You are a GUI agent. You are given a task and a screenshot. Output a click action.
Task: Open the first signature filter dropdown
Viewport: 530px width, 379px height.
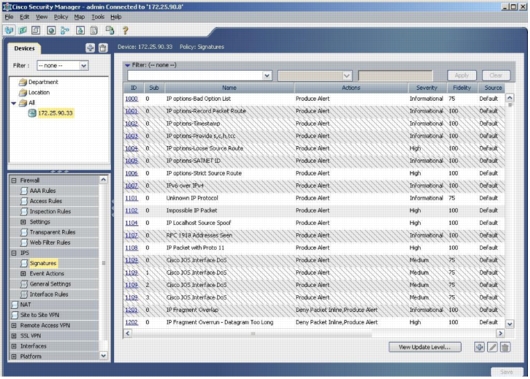coord(267,75)
